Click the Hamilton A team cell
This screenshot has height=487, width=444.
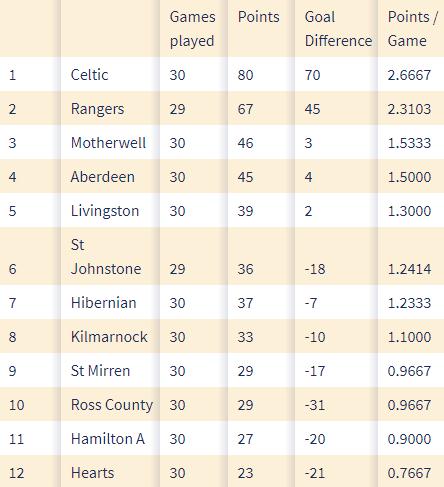[x=108, y=439]
